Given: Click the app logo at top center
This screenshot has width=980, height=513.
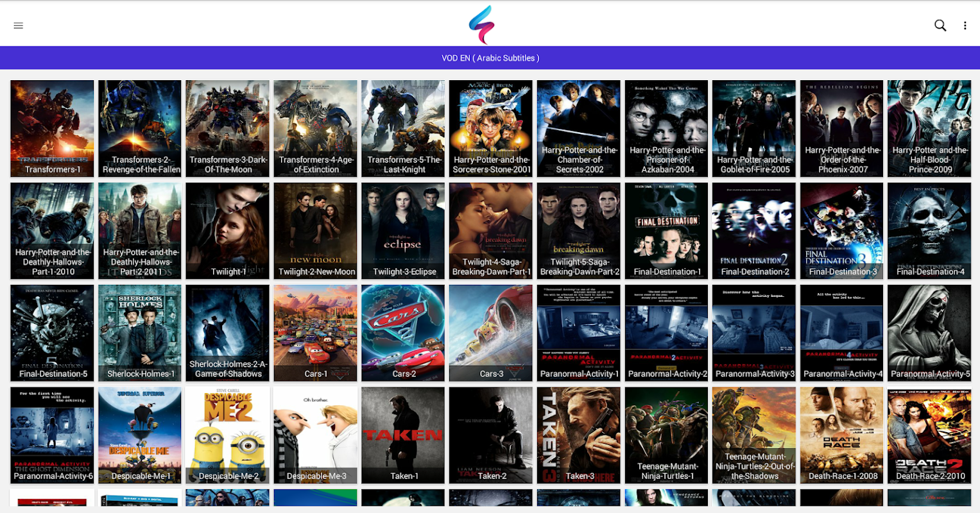Looking at the screenshot, I should (x=482, y=24).
